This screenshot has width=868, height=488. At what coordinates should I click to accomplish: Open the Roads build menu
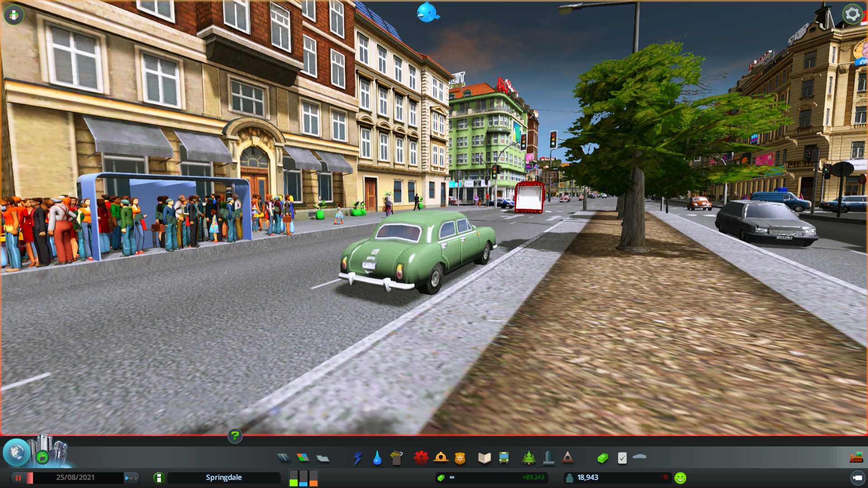(283, 458)
